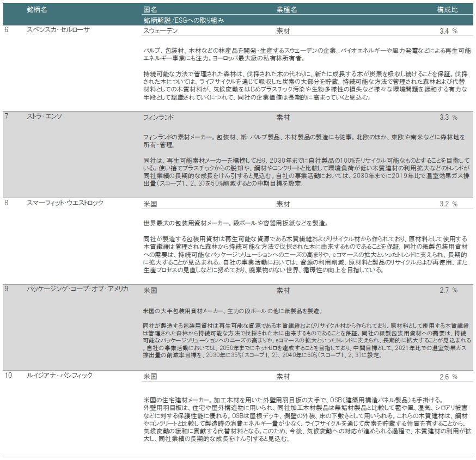Image resolution: width=476 pixels, height=460 pixels.
Task: Click 米国 in the ルイジアナ・パシフィック row
Action: click(150, 376)
